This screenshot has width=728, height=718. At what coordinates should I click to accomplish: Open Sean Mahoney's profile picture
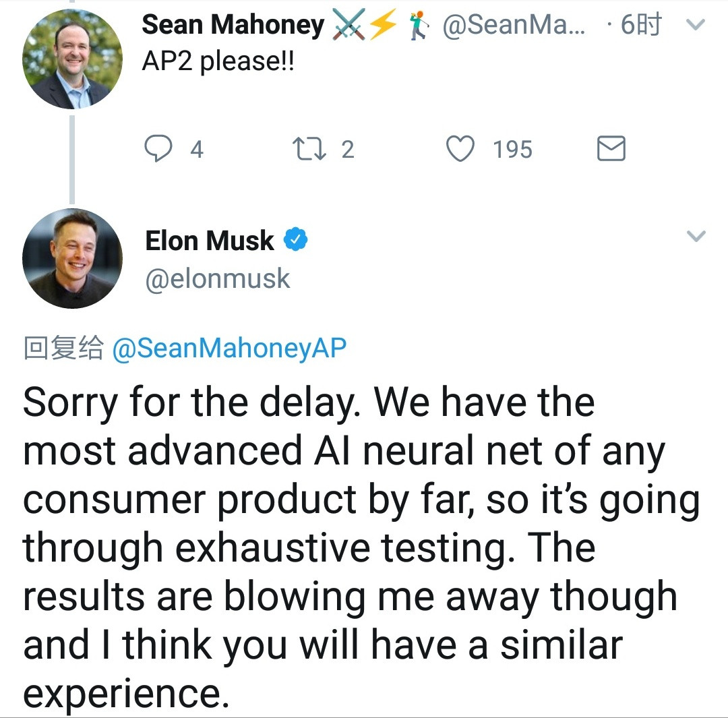coord(73,59)
